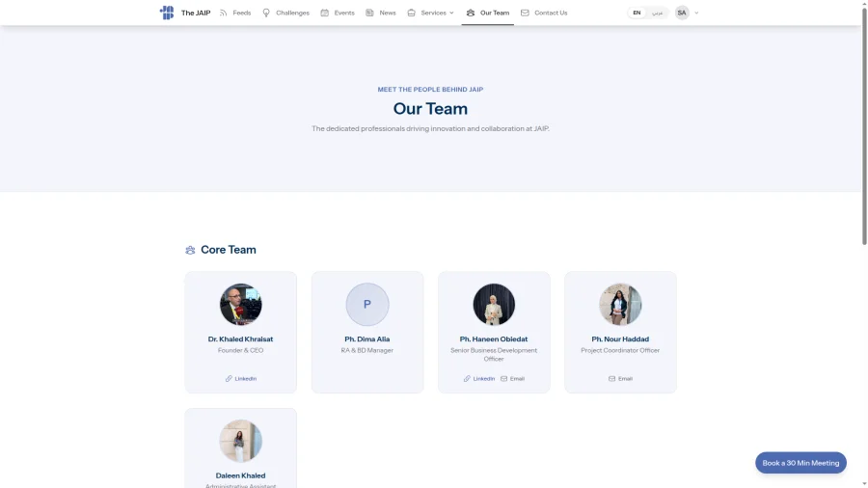Click the RA & BD Manager text
The image size is (868, 488).
[367, 350]
